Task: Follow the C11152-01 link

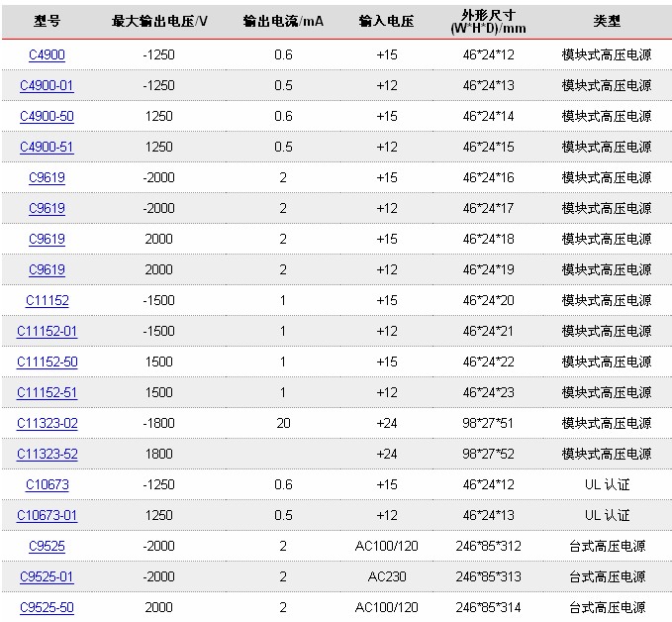Action: point(47,331)
